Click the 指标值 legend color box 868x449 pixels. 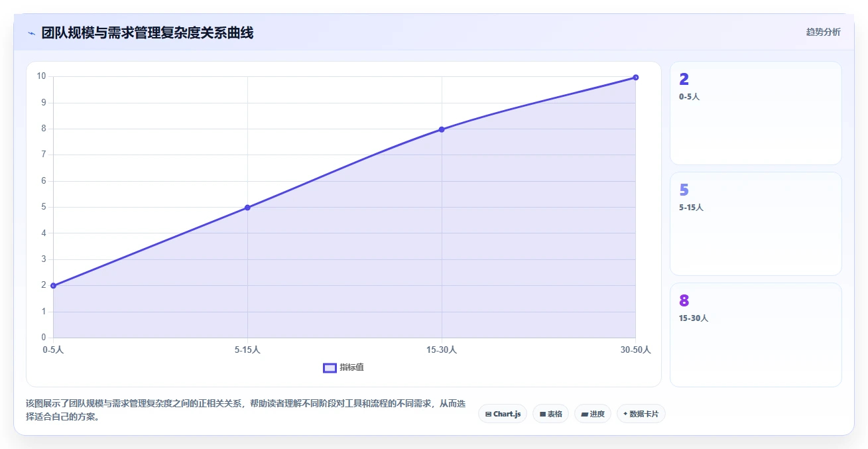330,368
